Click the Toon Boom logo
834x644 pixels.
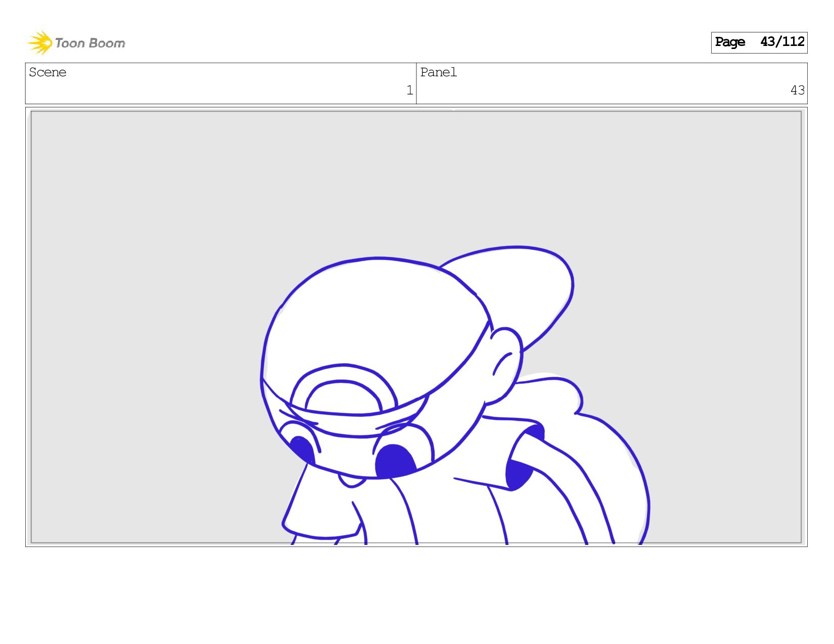click(76, 43)
